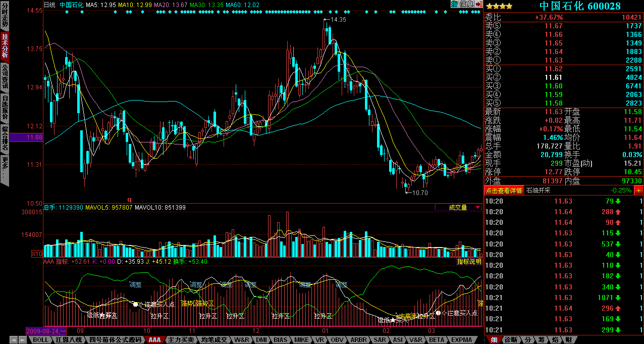Click the four gold star rating
644x344 pixels.
coord(499,7)
